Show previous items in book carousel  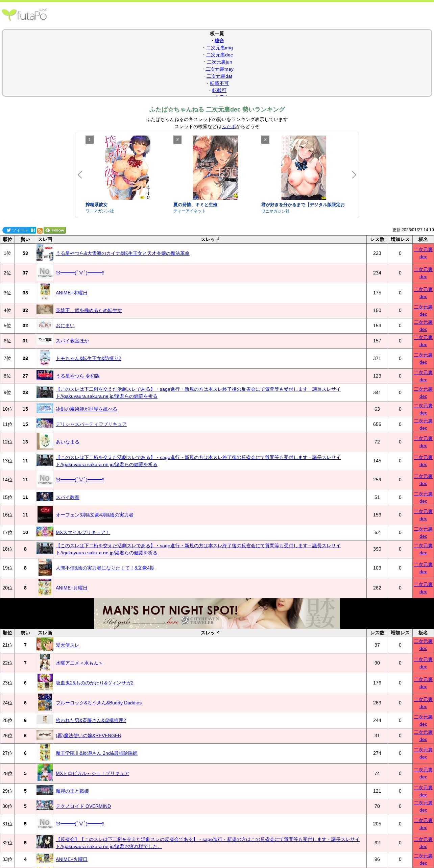[x=80, y=175]
